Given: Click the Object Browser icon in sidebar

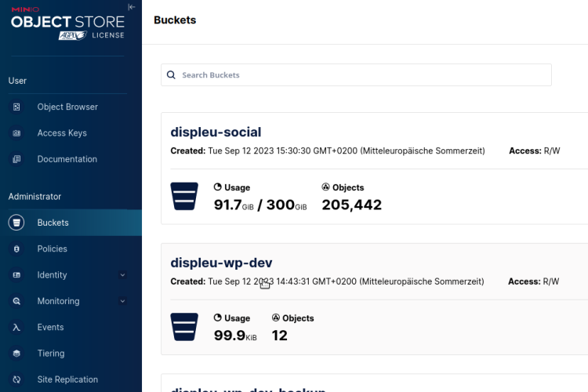Looking at the screenshot, I should pyautogui.click(x=16, y=107).
